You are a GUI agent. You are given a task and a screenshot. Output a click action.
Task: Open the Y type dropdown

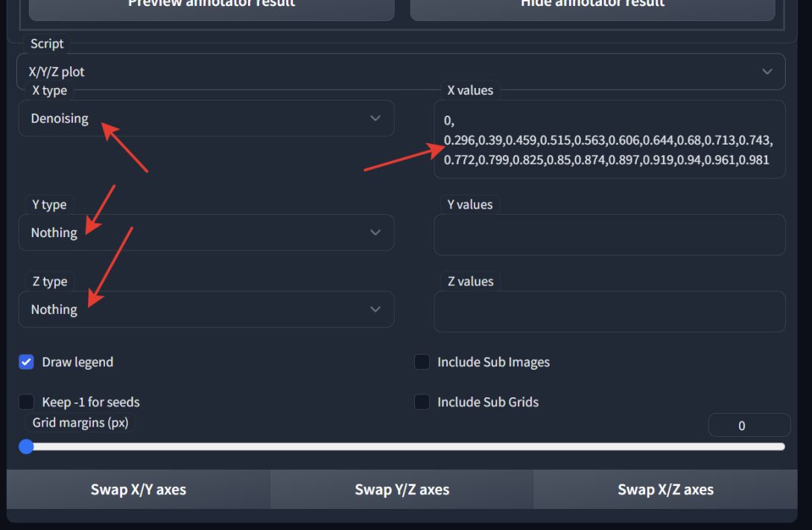206,232
